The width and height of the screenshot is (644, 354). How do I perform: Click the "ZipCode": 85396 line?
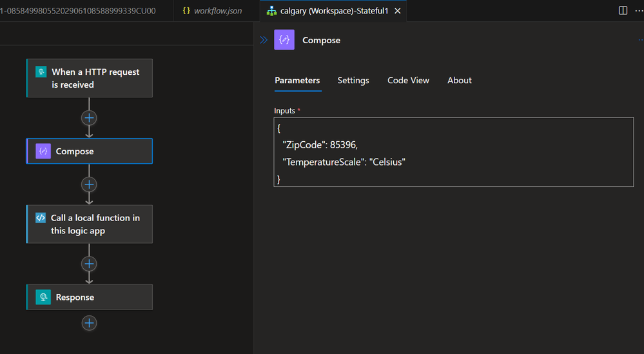[x=320, y=144]
